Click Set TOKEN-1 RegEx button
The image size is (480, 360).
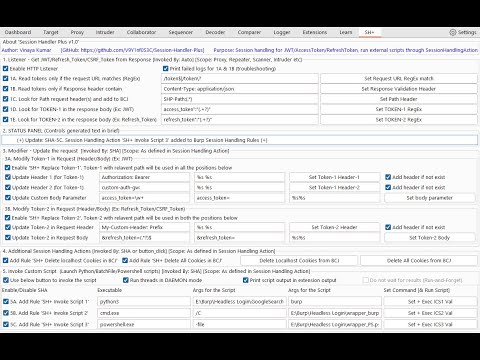pos(399,109)
